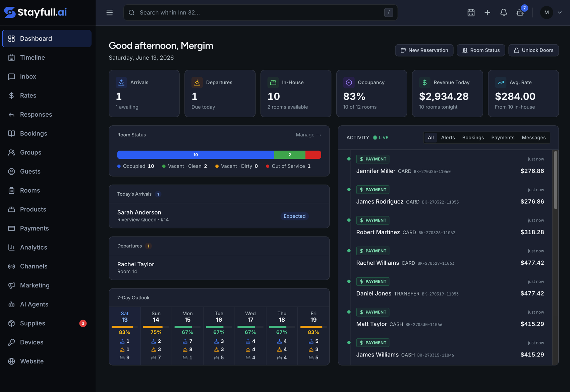Click the Arrivals card icon
This screenshot has height=392, width=570.
click(x=121, y=82)
